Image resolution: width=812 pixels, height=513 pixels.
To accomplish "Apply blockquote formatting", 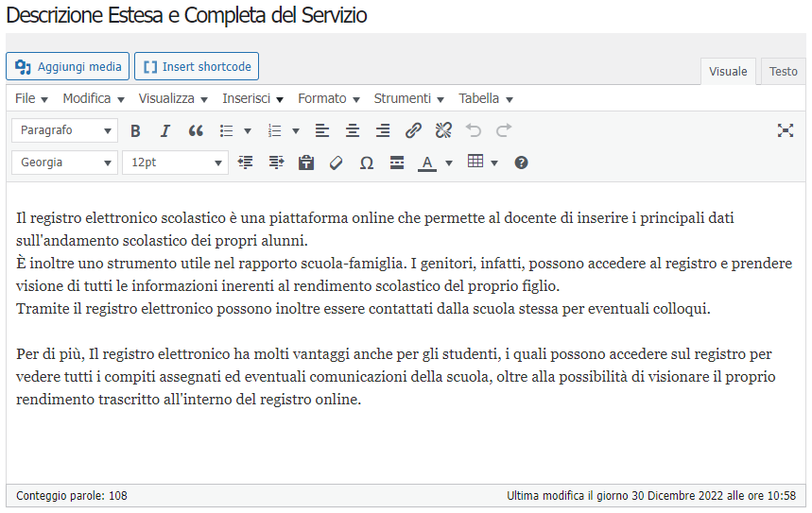I will 196,130.
